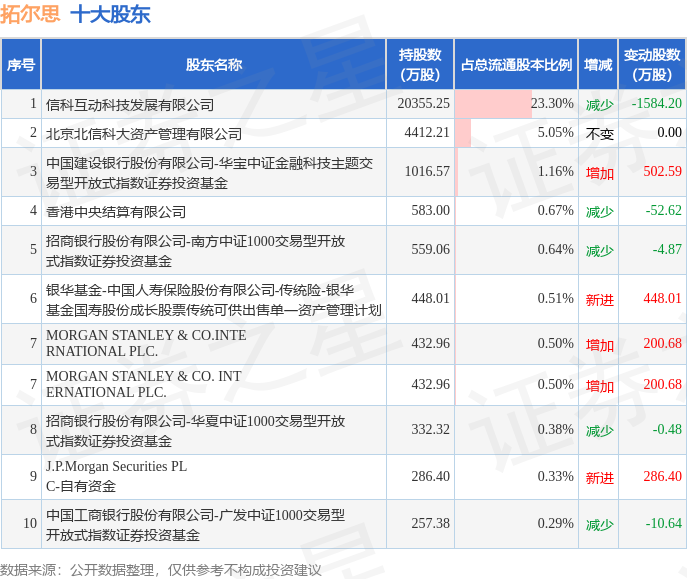Select the 南方中证1000 fund name
The width and height of the screenshot is (687, 579).
[x=195, y=251]
